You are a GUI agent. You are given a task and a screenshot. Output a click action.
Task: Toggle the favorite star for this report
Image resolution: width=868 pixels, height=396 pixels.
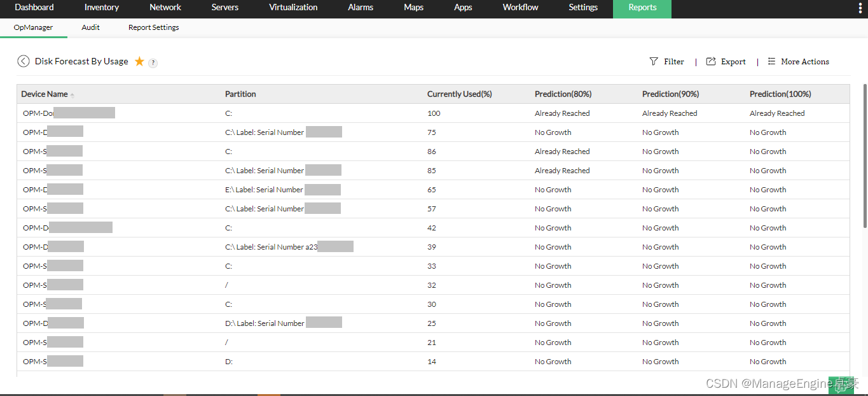pos(139,62)
